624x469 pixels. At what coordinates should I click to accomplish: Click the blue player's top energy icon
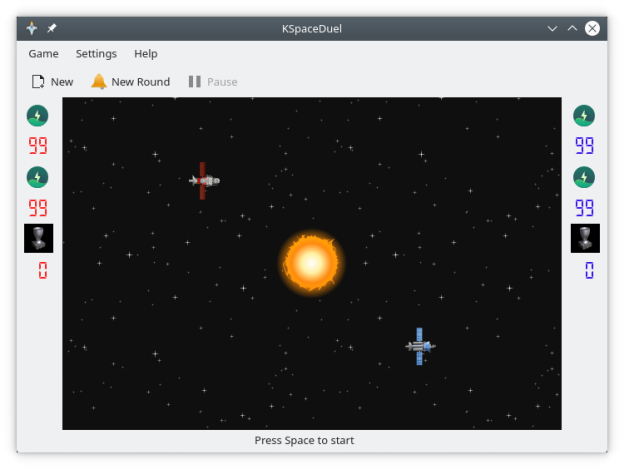click(584, 116)
